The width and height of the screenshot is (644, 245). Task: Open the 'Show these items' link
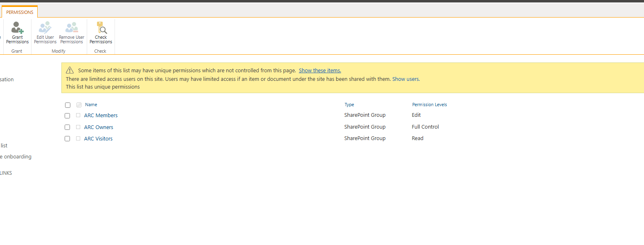pos(320,71)
